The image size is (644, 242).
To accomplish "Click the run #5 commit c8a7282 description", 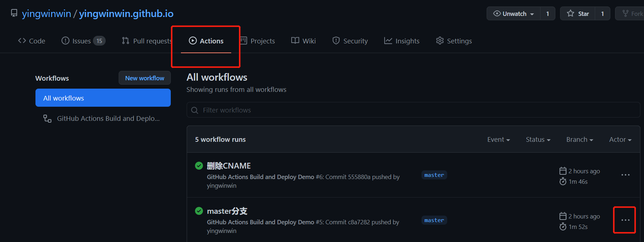I will pos(303,226).
